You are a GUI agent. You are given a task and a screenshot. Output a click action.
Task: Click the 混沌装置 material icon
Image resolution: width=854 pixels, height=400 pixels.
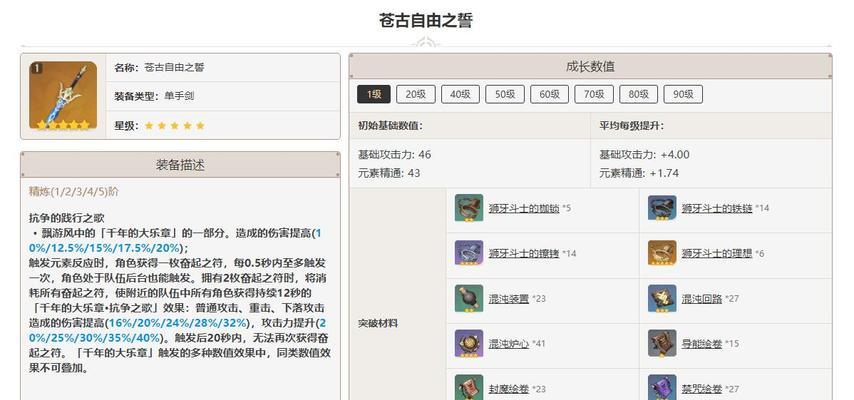[x=469, y=298]
